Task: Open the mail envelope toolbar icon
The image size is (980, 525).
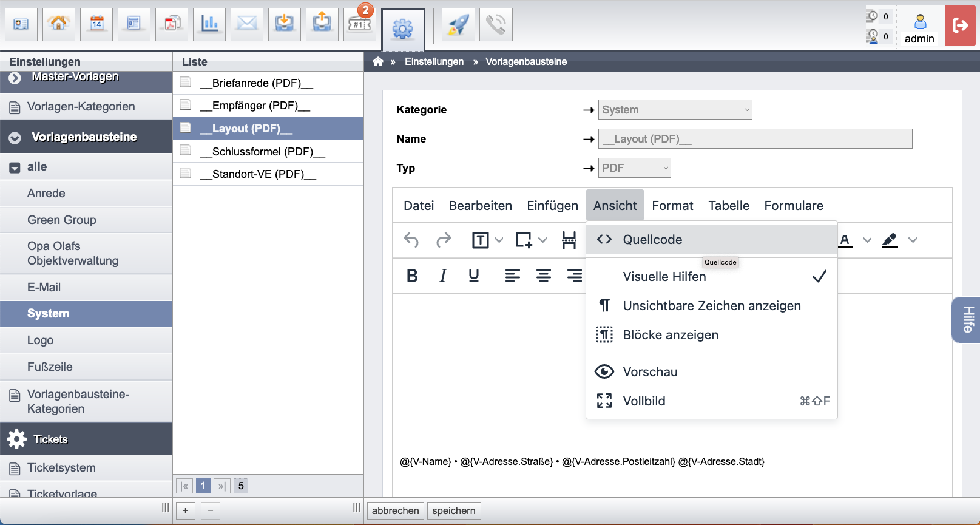Action: pyautogui.click(x=247, y=24)
